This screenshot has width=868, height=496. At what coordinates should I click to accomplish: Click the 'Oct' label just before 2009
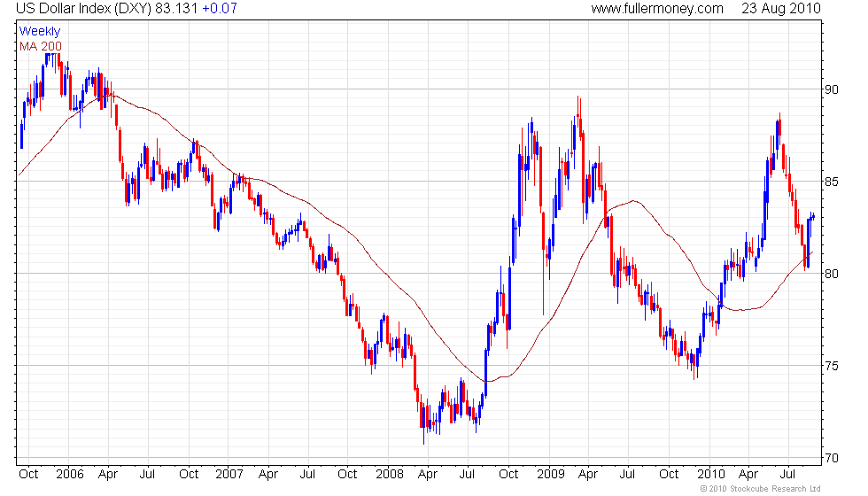pyautogui.click(x=508, y=474)
